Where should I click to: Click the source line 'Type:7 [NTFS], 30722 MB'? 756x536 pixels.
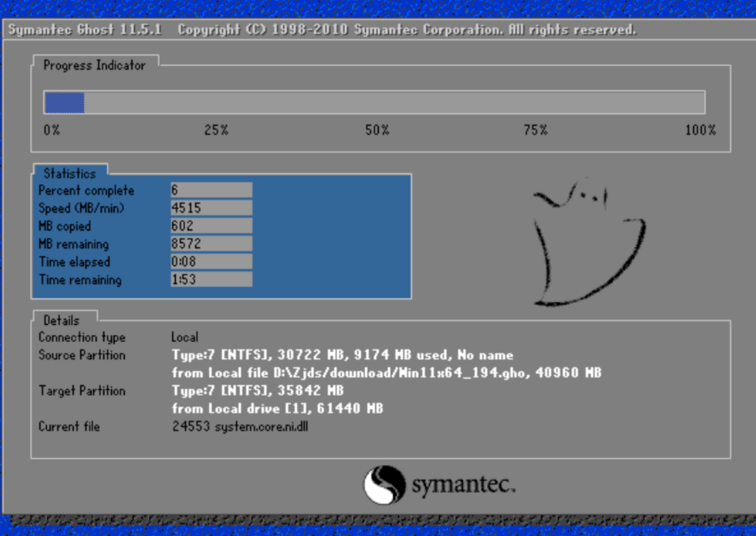tap(343, 356)
